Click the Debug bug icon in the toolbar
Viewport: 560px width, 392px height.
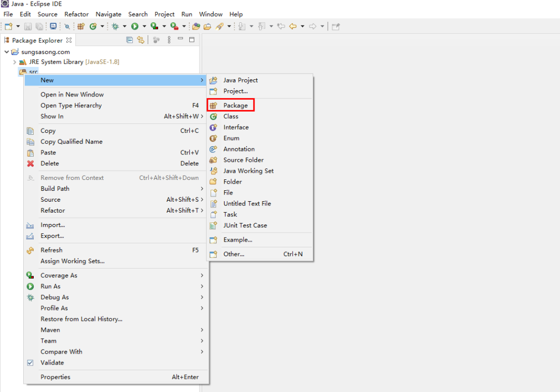(x=115, y=26)
